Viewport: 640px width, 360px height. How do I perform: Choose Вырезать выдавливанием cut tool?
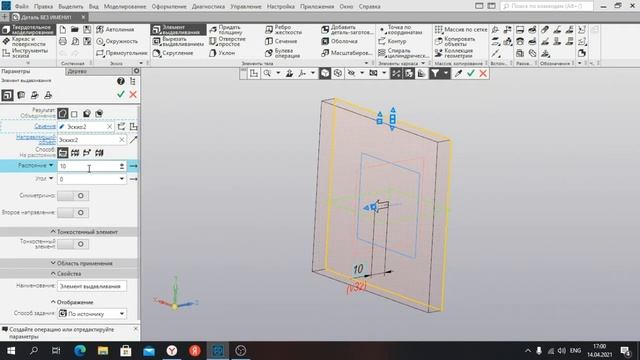point(178,41)
